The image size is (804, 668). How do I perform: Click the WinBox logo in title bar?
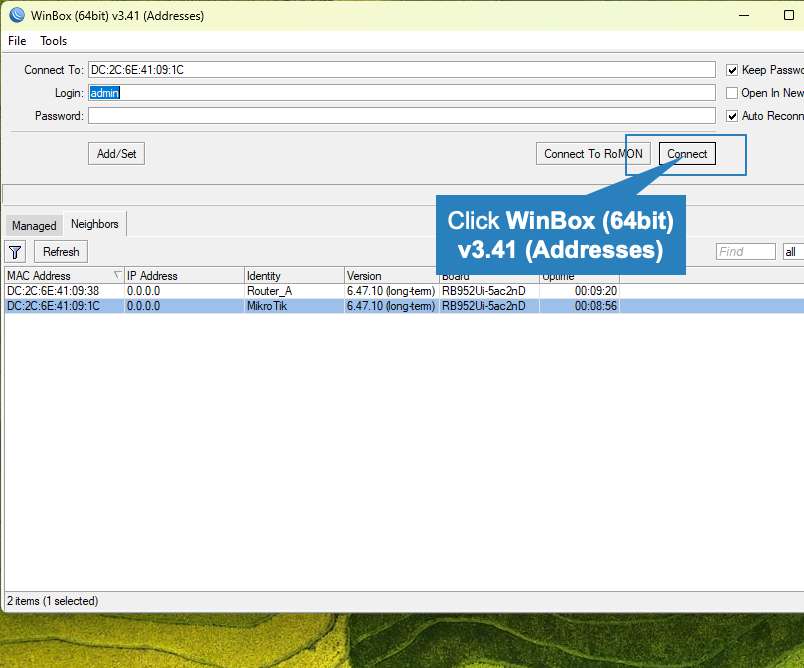[x=16, y=15]
